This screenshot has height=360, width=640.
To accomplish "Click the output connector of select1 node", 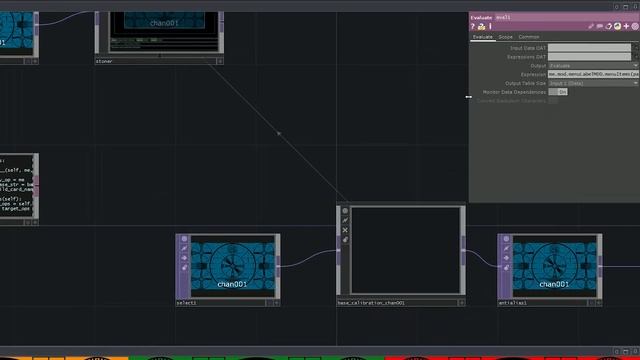I will pos(278,266).
